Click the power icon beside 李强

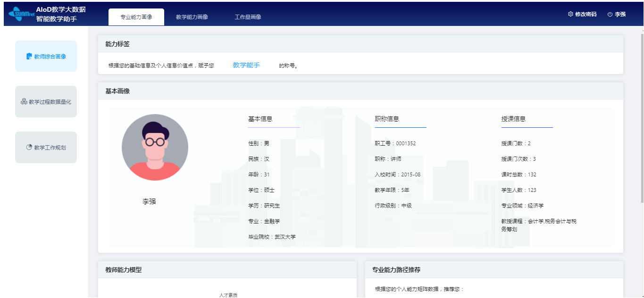coord(610,15)
